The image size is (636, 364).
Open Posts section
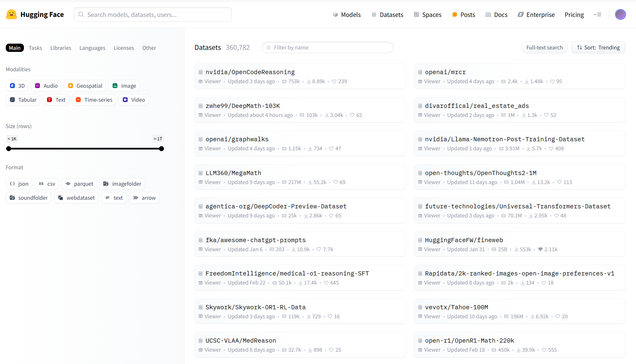[x=463, y=14]
